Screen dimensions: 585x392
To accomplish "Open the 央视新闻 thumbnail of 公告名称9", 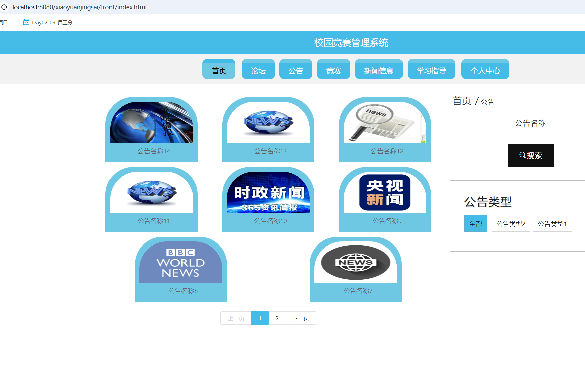I will point(385,193).
